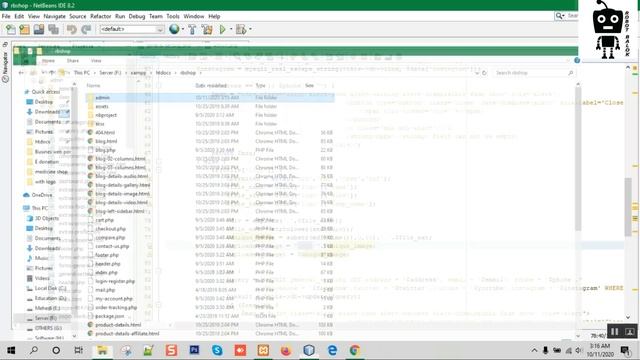Switch to the View ribbon tab in Explorer
The height and width of the screenshot is (360, 640).
(x=96, y=61)
